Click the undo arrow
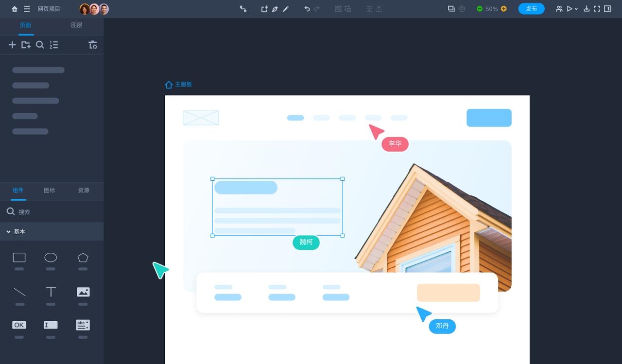 307,9
